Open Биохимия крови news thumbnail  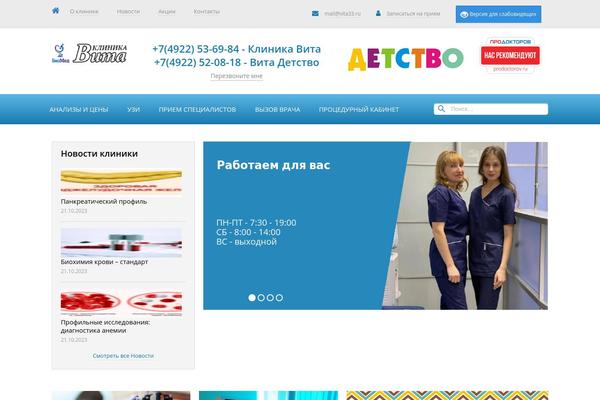(x=121, y=242)
